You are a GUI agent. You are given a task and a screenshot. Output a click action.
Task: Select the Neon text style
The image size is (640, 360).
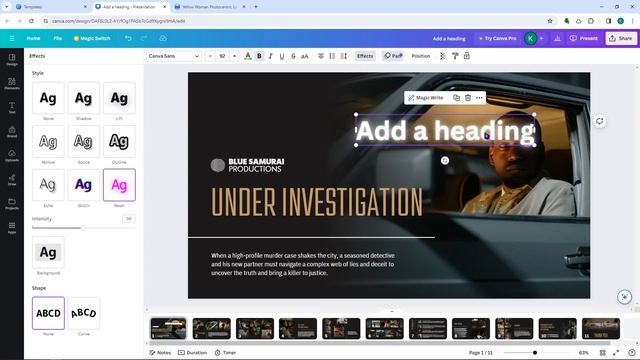click(119, 185)
